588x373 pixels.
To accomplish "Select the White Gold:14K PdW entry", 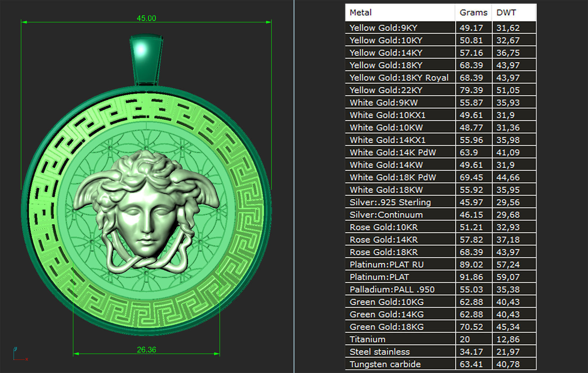I will click(393, 152).
